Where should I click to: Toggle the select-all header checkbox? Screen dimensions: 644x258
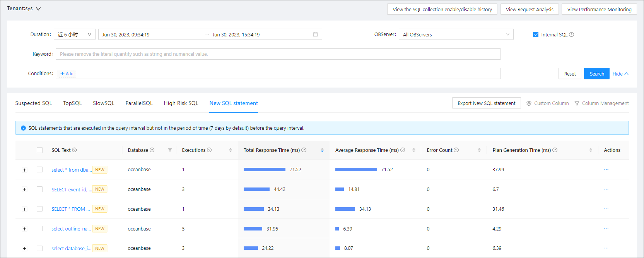39,150
